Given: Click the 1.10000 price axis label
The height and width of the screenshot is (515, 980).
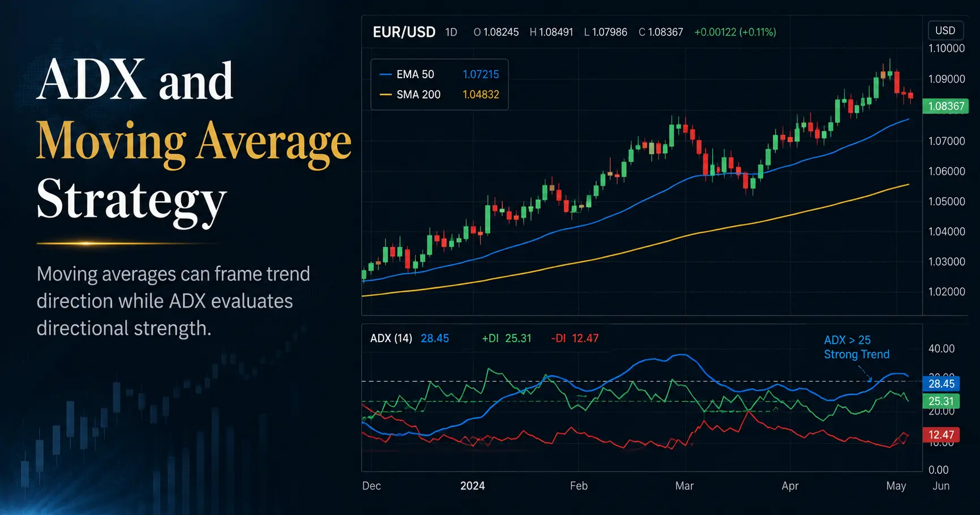Looking at the screenshot, I should [947, 48].
